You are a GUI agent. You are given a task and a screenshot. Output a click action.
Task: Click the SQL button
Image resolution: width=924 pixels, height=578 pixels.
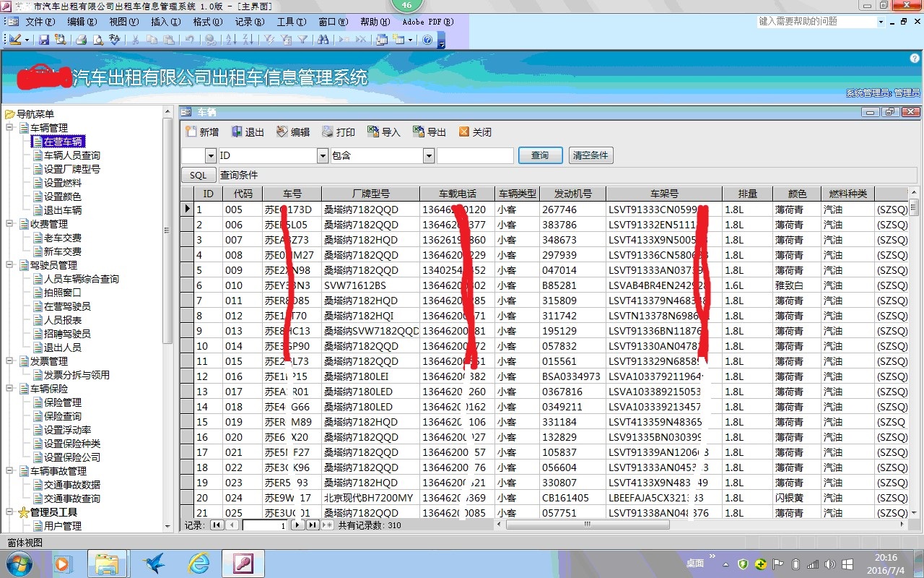[199, 176]
